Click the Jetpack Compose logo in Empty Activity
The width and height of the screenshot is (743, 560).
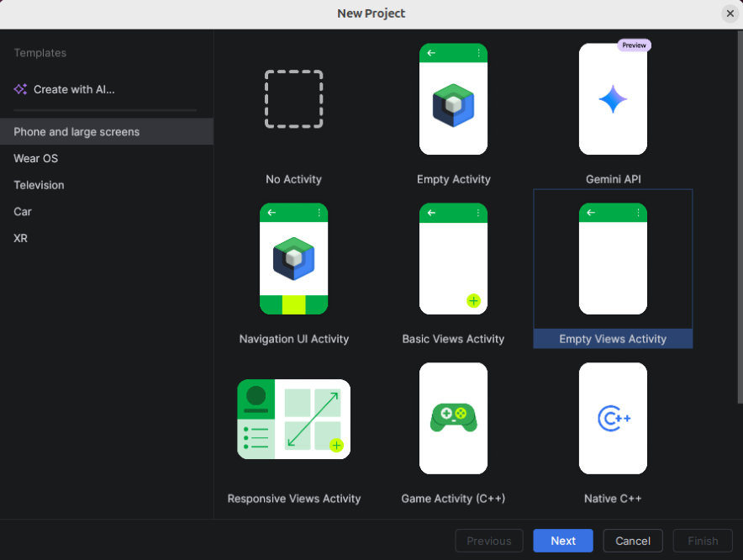pyautogui.click(x=454, y=105)
